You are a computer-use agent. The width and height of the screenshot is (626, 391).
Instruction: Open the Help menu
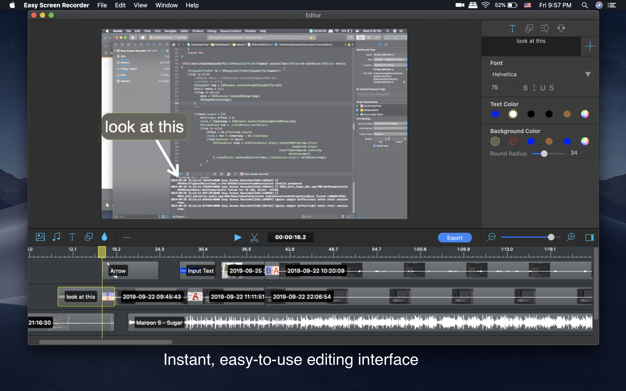(x=192, y=5)
